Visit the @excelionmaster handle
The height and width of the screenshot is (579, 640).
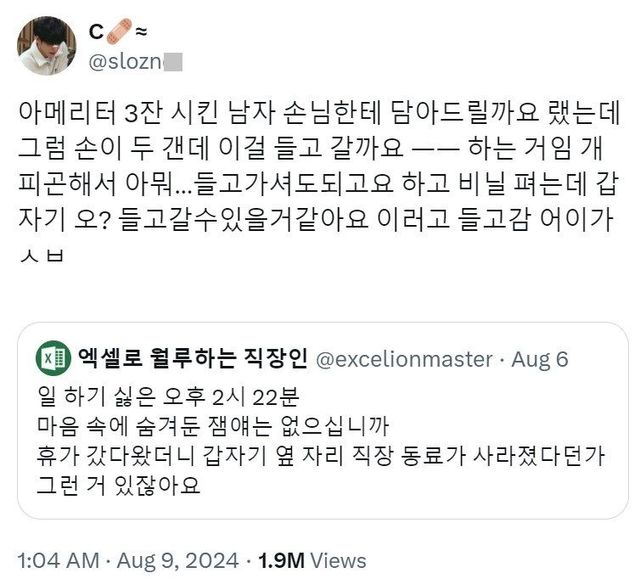pos(404,358)
